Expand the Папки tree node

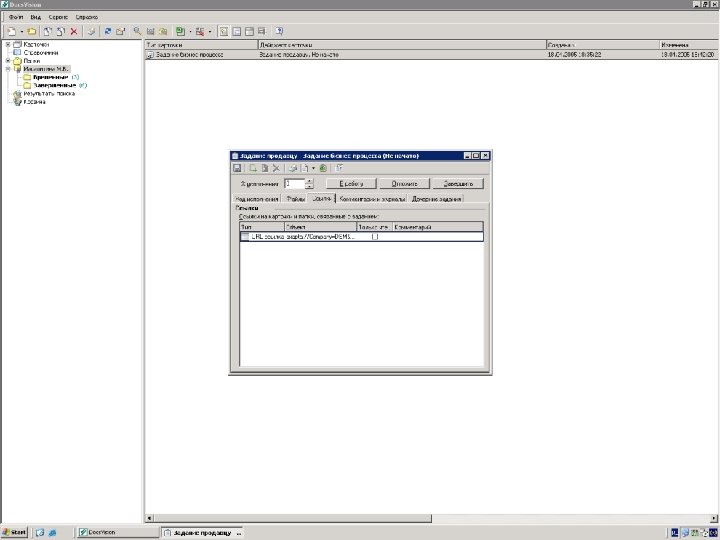tap(8, 61)
